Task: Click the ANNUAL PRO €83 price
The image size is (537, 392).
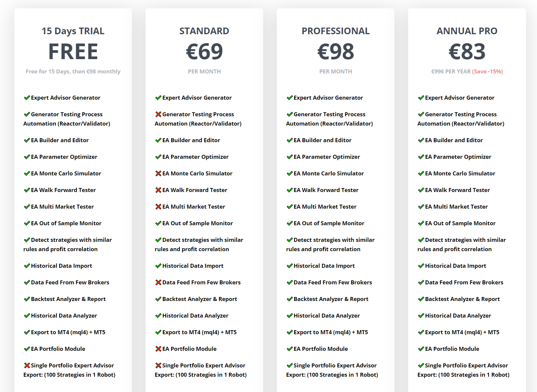Action: pyautogui.click(x=467, y=51)
